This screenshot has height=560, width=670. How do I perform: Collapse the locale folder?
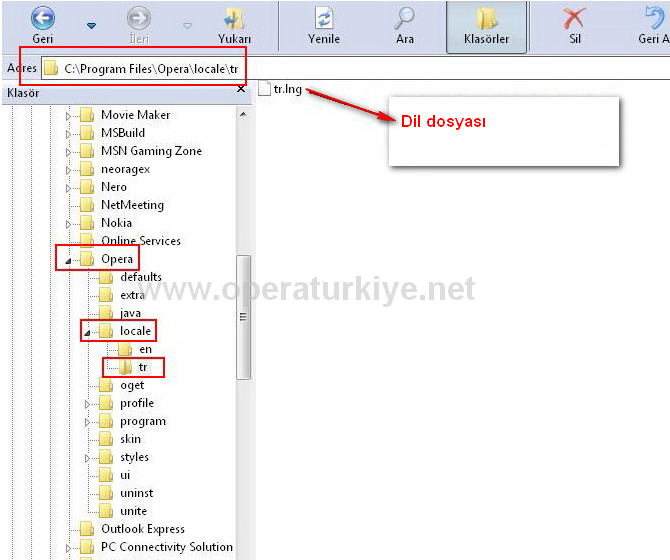coord(87,333)
